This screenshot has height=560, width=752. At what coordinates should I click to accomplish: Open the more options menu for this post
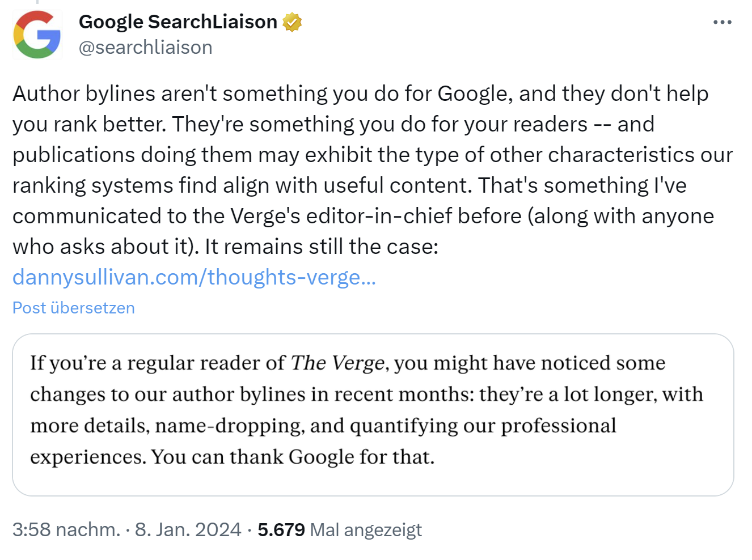(722, 22)
